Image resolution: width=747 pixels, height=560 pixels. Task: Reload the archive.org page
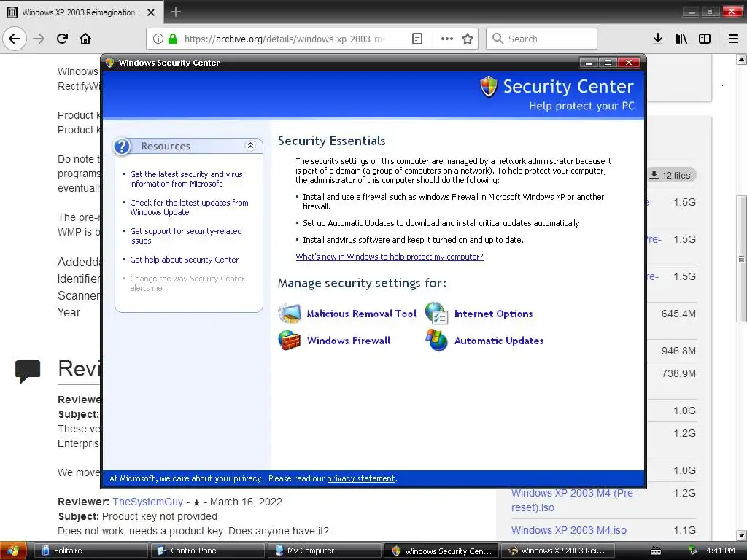point(63,39)
